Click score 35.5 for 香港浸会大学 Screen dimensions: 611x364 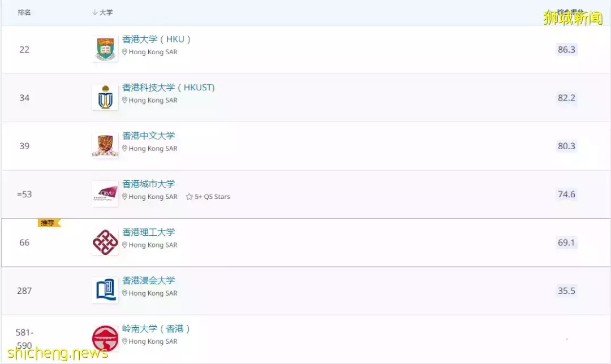coord(566,291)
